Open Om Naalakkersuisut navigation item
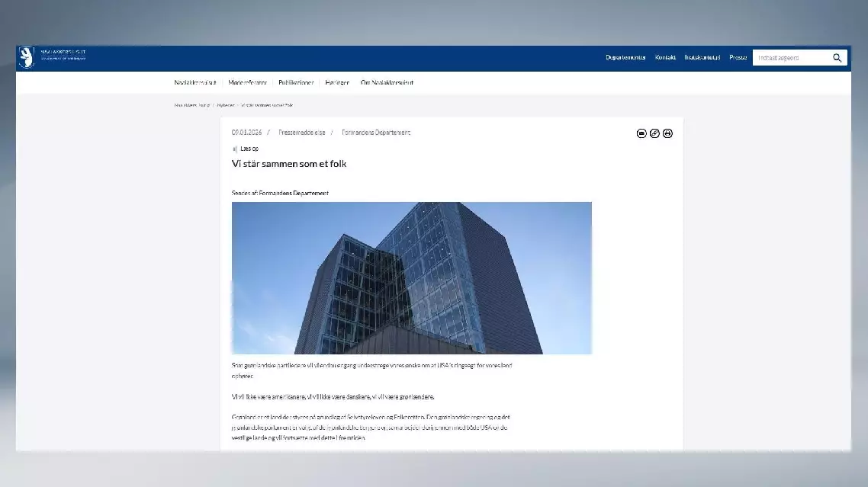This screenshot has width=868, height=487. click(x=387, y=82)
